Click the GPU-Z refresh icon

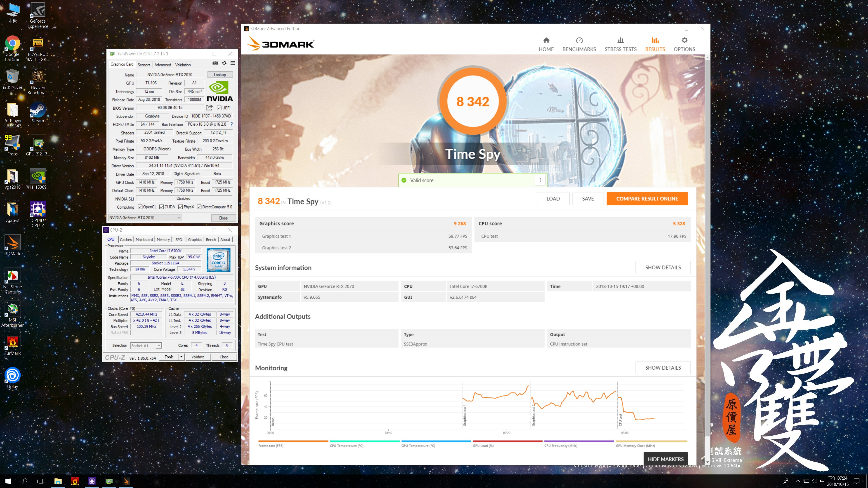[x=224, y=63]
